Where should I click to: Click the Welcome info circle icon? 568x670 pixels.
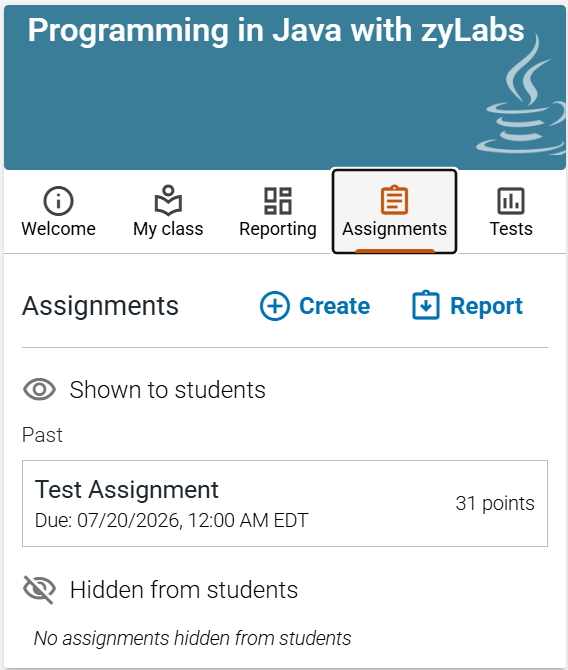(x=59, y=200)
